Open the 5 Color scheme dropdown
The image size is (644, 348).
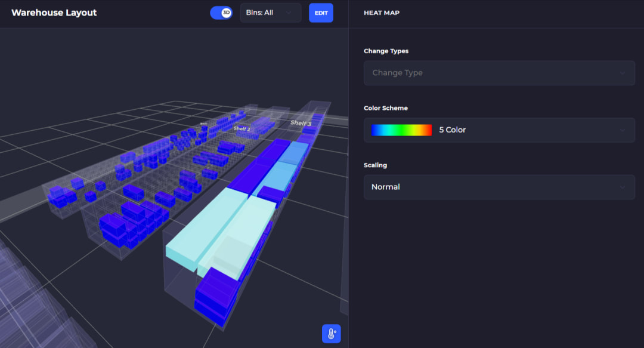(500, 130)
